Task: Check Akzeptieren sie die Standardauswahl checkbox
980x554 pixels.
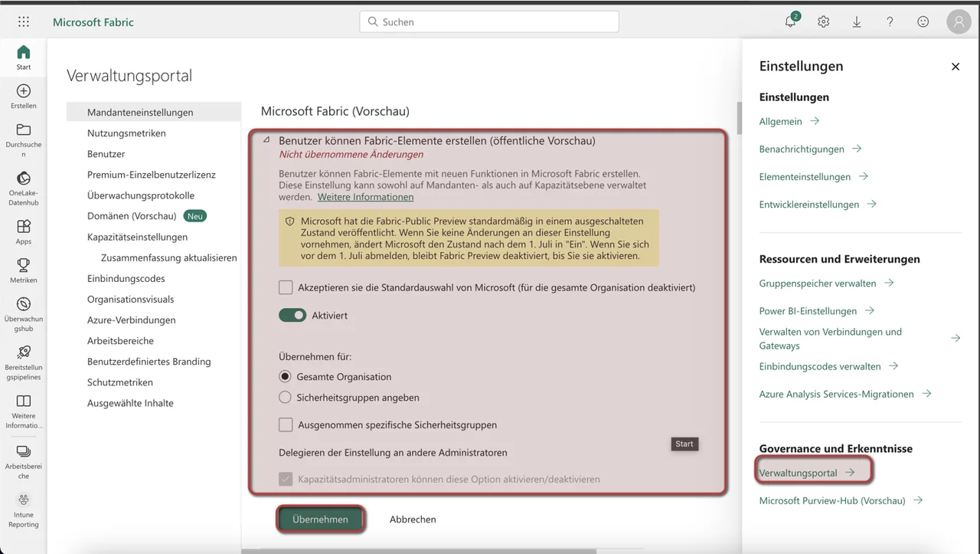Action: coord(286,287)
